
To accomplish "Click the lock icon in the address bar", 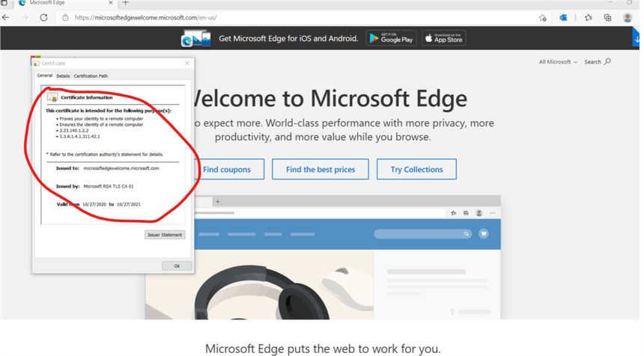I will (x=66, y=17).
